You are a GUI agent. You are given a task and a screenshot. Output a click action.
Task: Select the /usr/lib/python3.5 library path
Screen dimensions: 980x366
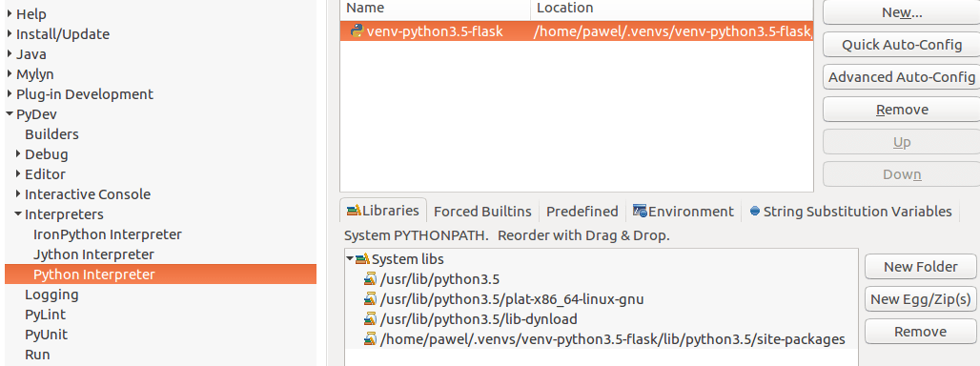[440, 279]
